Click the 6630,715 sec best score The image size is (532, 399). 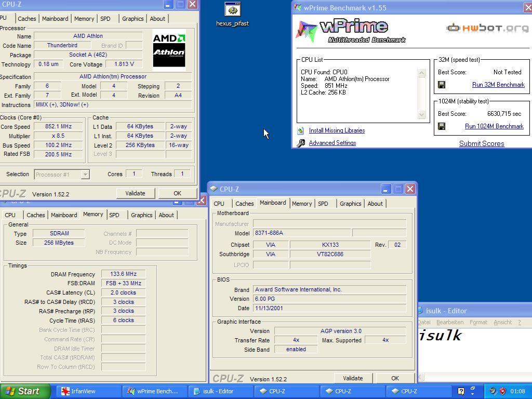click(504, 114)
